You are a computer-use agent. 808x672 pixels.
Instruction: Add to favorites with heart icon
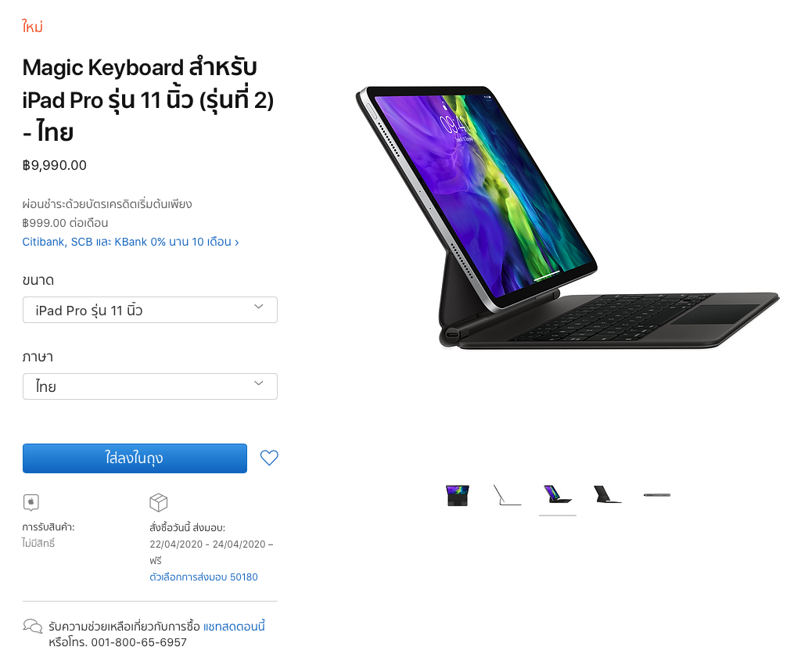[269, 458]
